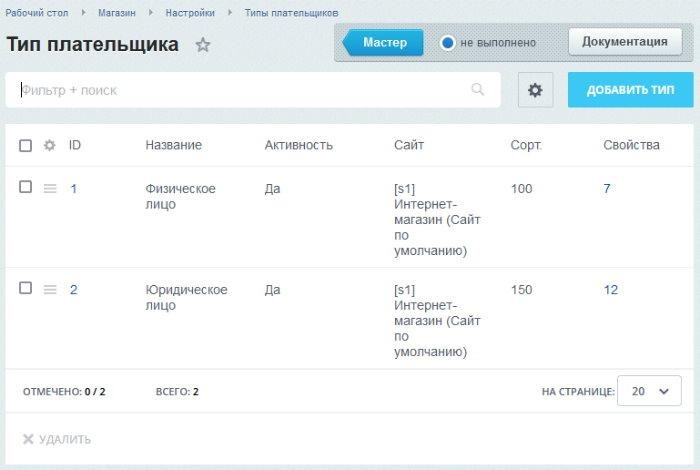This screenshot has width=700, height=470.
Task: Click site cell in Физическое лицо row
Action: [437, 220]
